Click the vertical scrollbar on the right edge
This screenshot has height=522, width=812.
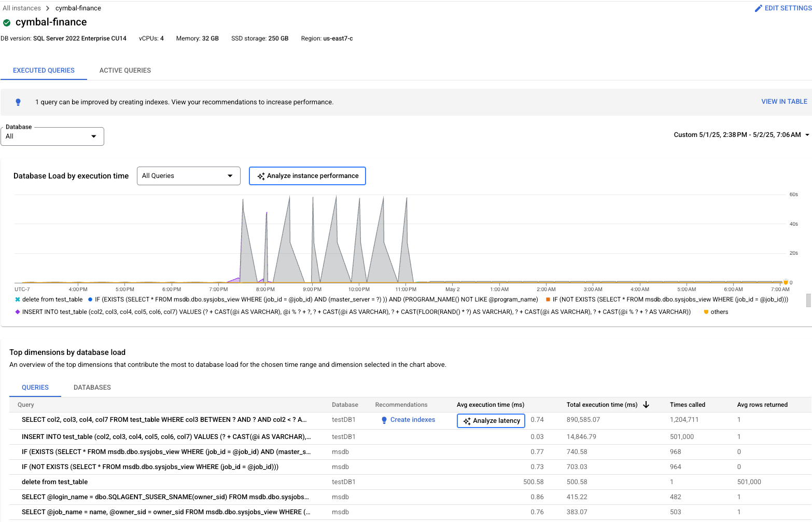click(808, 301)
